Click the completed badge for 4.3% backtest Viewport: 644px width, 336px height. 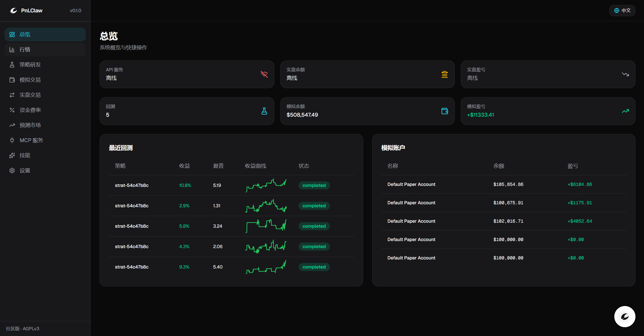pyautogui.click(x=314, y=247)
